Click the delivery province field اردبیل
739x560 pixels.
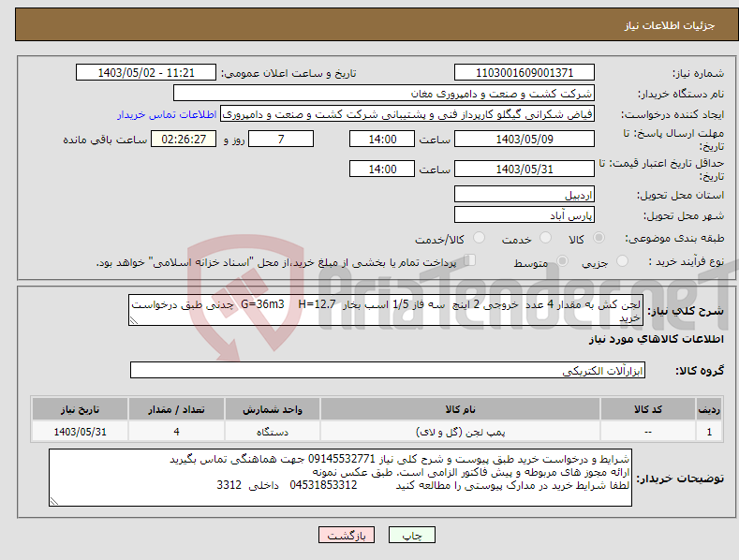pos(525,194)
